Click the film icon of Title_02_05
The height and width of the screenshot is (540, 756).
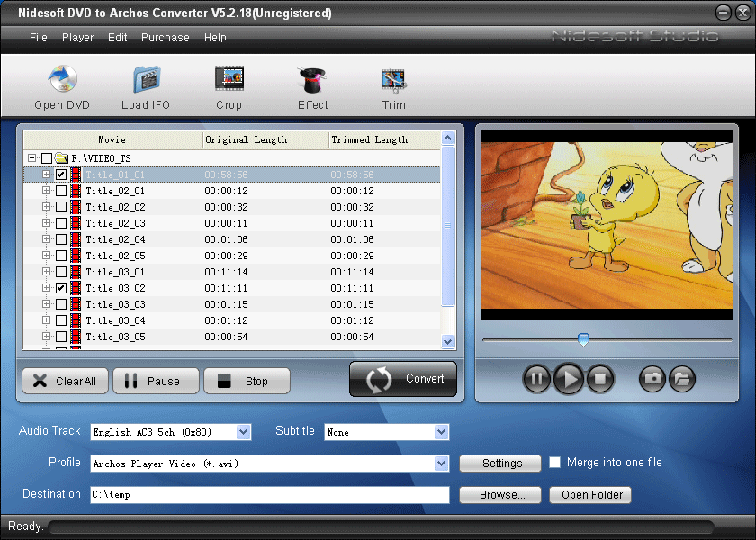[x=76, y=256]
